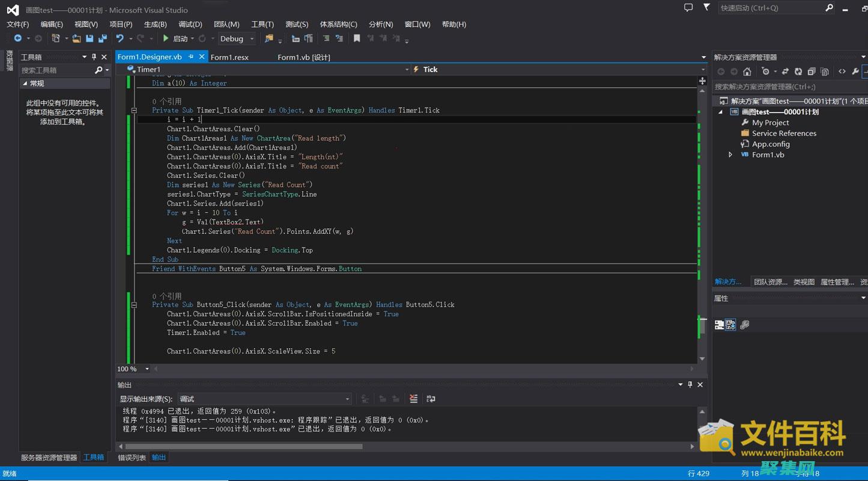
Task: Switch to the Form1.resx tab
Action: (x=229, y=57)
